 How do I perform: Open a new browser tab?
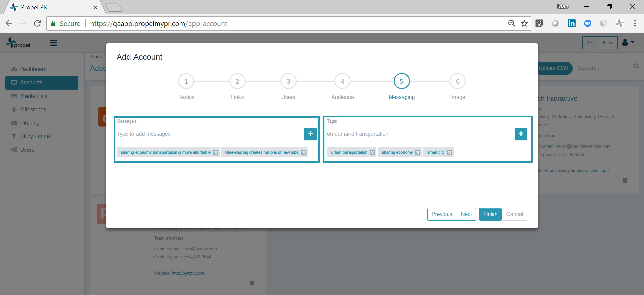pyautogui.click(x=114, y=7)
